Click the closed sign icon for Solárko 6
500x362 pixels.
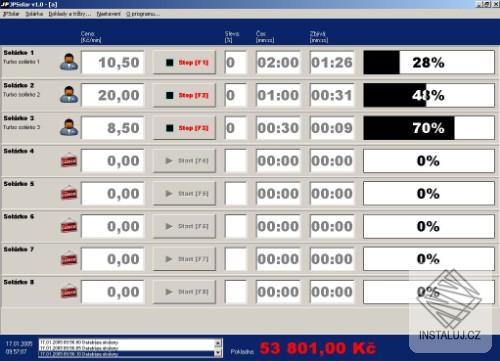[69, 226]
